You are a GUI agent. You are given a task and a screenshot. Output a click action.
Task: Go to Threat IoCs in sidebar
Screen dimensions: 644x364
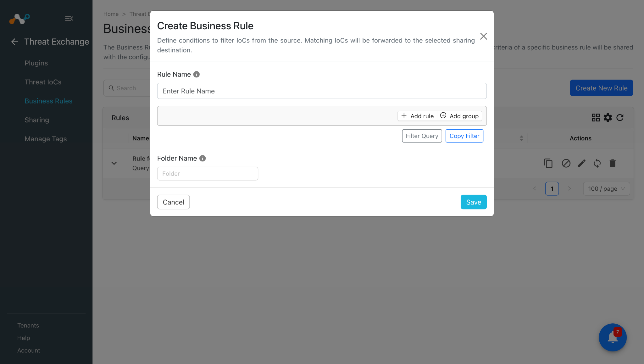[x=43, y=82]
